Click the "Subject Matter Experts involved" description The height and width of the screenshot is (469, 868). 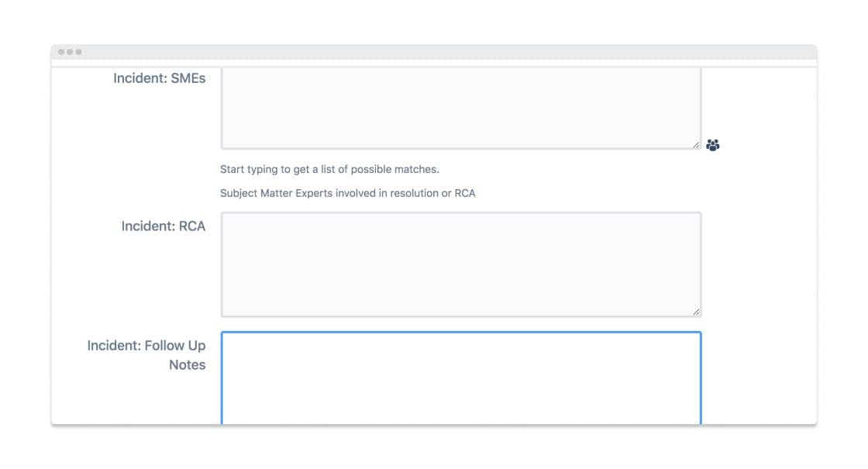(347, 193)
